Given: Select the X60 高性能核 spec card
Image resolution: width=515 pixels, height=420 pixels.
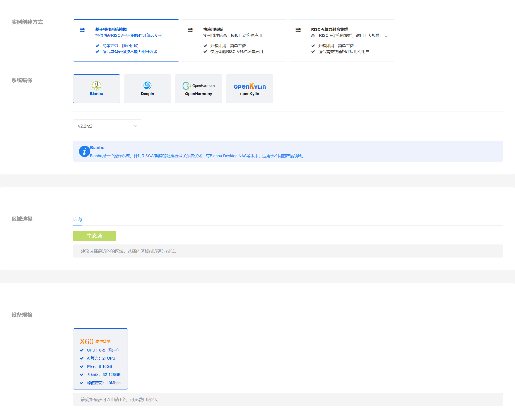Looking at the screenshot, I should [x=100, y=359].
